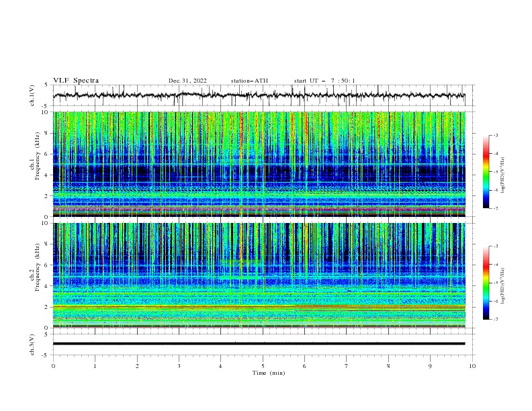Click the ch.1 color scale bar
532x411 pixels.
coord(486,172)
